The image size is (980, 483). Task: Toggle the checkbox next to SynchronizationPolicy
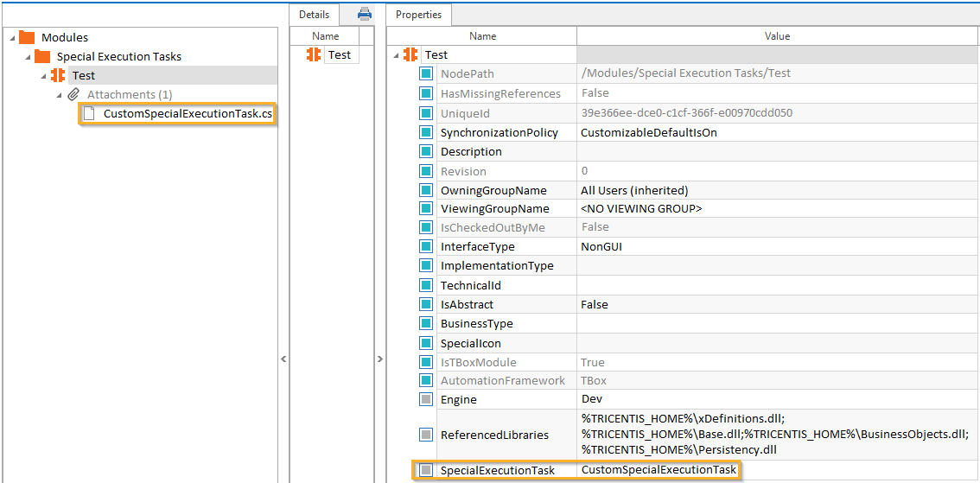(426, 132)
